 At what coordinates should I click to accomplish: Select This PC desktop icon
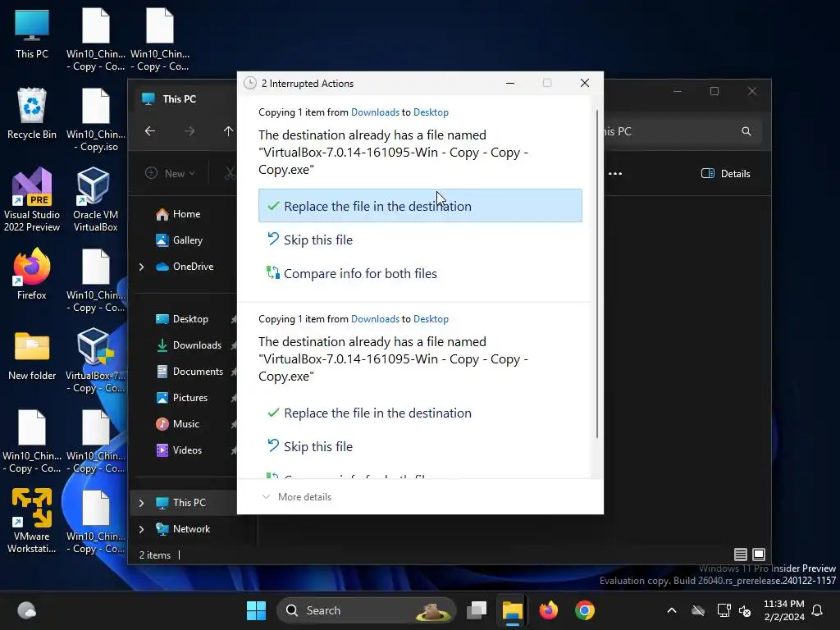pyautogui.click(x=32, y=34)
